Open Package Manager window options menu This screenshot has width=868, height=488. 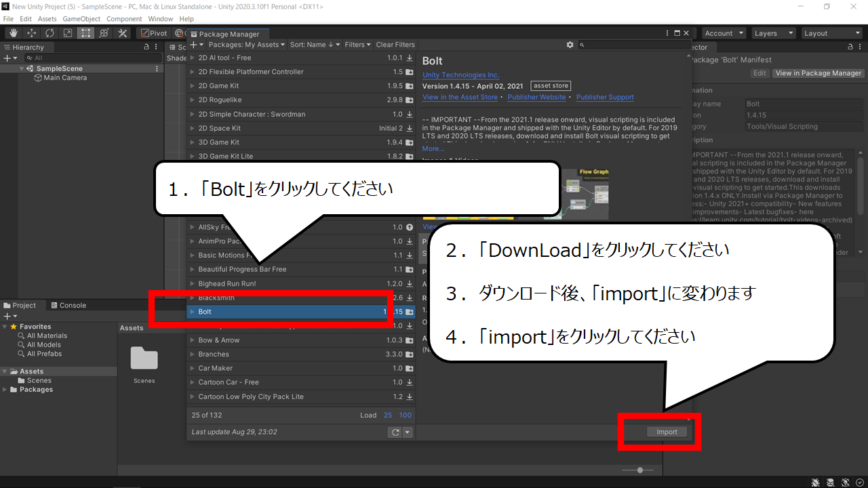pos(666,33)
